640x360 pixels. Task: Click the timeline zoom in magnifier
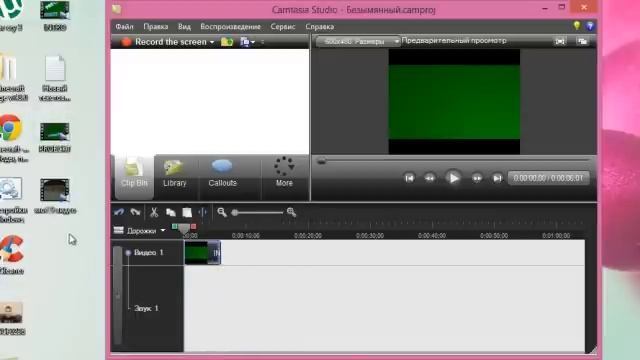pos(291,212)
